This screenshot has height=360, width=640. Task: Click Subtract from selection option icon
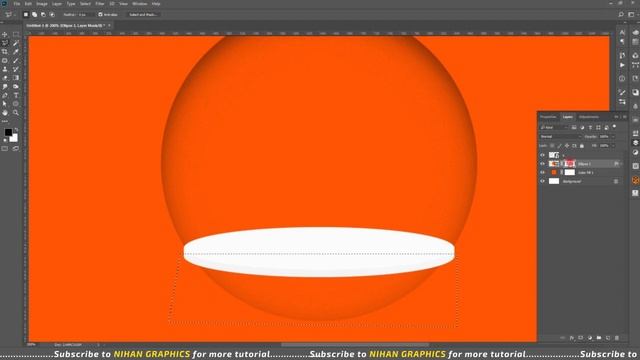pos(43,15)
